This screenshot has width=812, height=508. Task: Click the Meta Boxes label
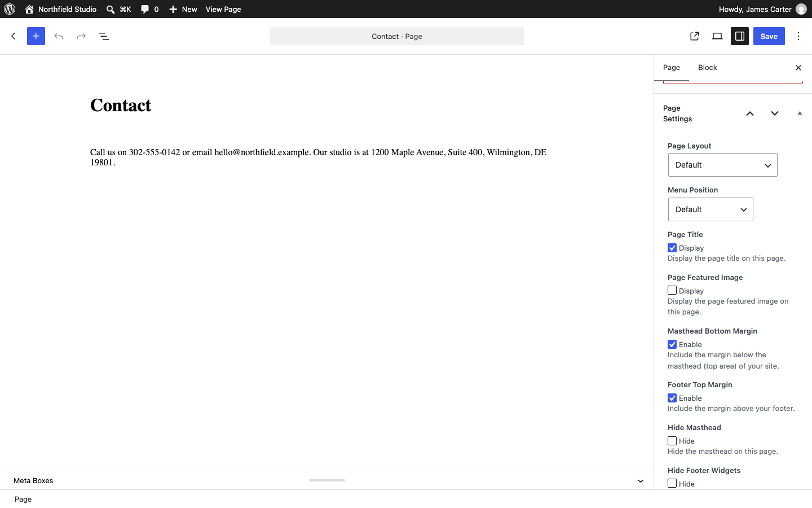[x=33, y=481]
